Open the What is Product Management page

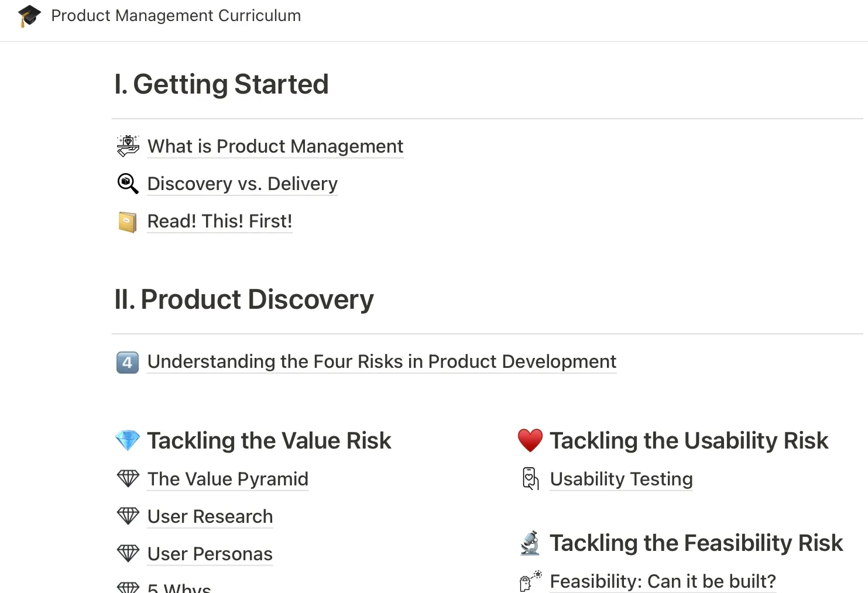pyautogui.click(x=275, y=146)
